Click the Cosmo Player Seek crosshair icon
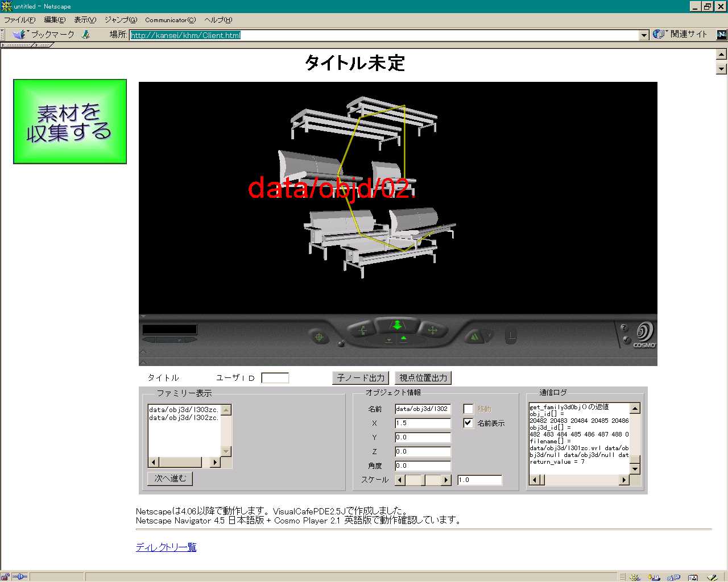This screenshot has width=728, height=582. click(x=319, y=337)
